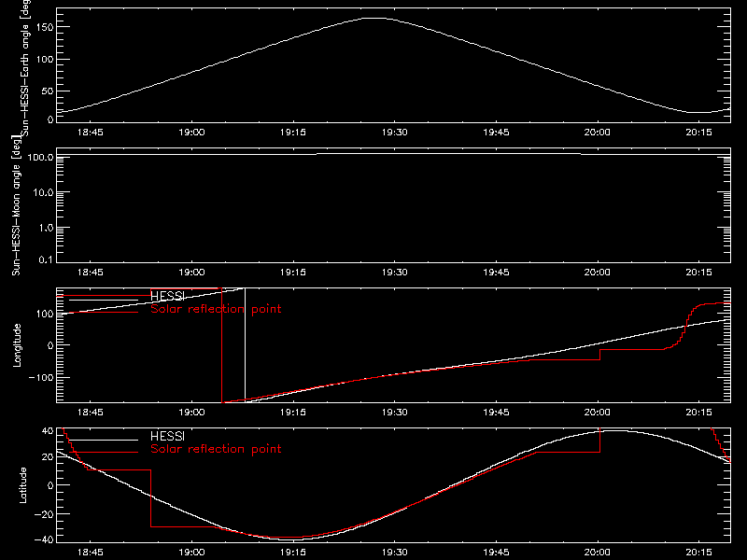Select Solar reflection point legend in Latitude plot
The height and width of the screenshot is (560, 747).
click(x=216, y=449)
